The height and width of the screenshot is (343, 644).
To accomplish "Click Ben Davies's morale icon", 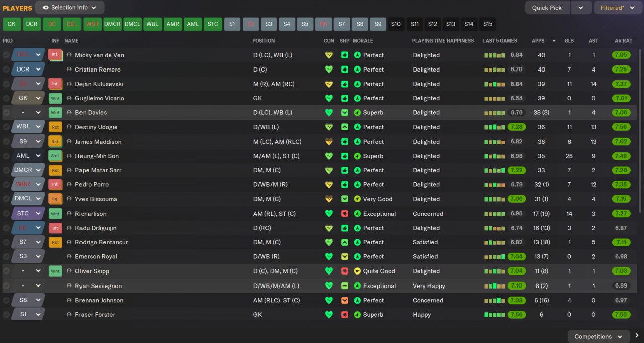I will coord(357,113).
